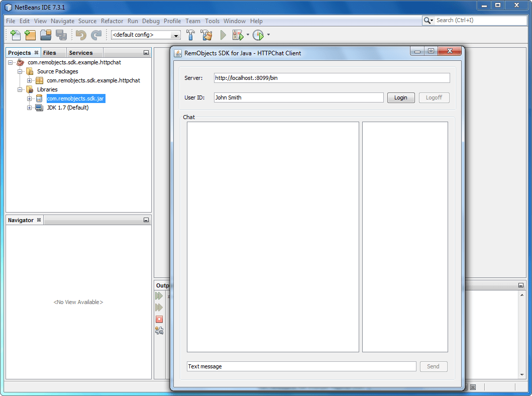
Task: Select the Libraries tree item
Action: coord(47,89)
